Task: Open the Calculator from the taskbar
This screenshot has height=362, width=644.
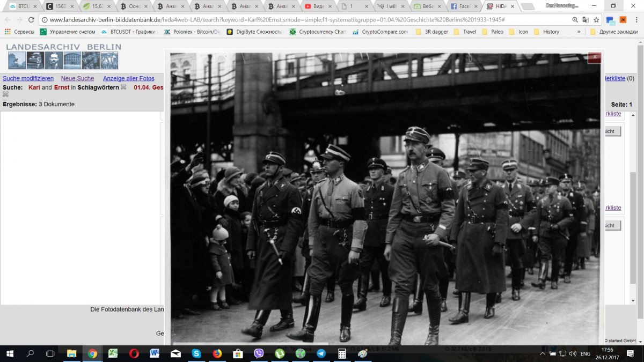Action: pyautogui.click(x=341, y=353)
